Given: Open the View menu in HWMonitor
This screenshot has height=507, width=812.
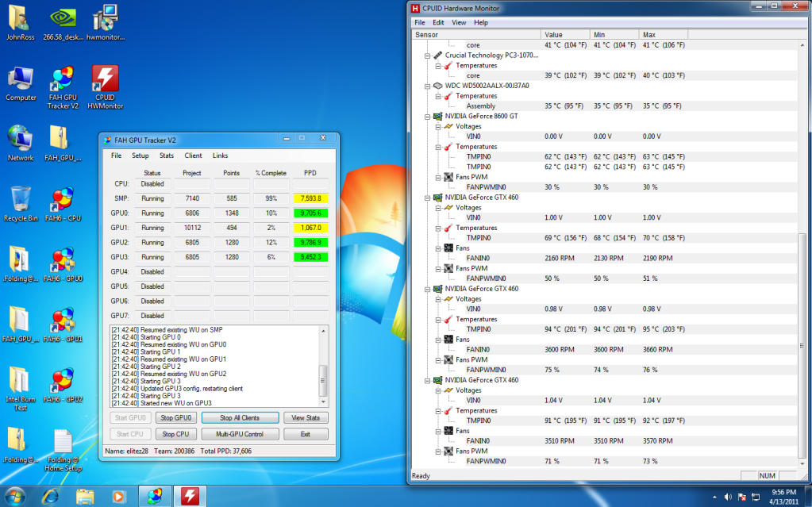Looking at the screenshot, I should tap(459, 22).
